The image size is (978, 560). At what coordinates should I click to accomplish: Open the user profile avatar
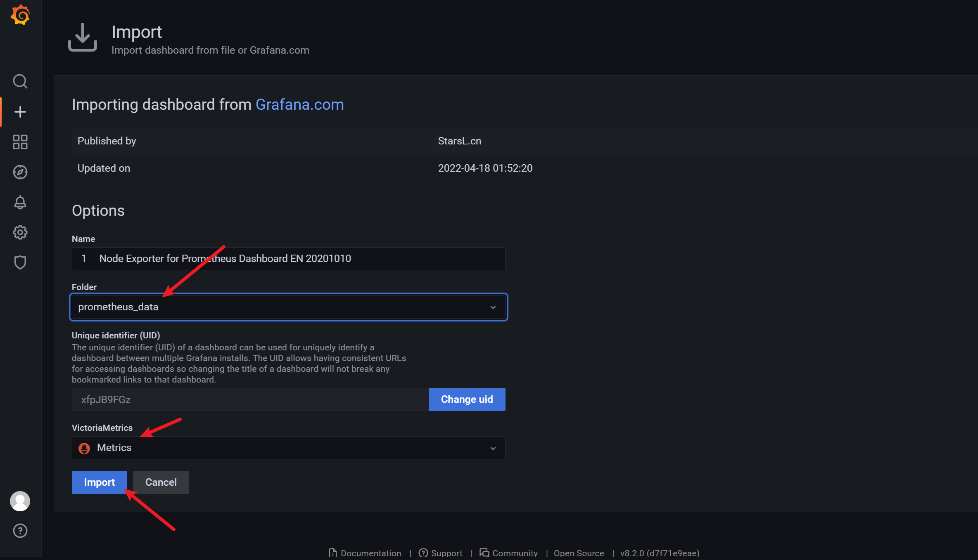pyautogui.click(x=20, y=501)
